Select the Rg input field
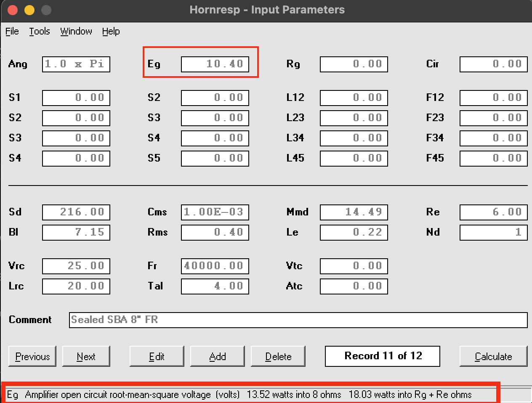The height and width of the screenshot is (403, 532). pyautogui.click(x=354, y=64)
